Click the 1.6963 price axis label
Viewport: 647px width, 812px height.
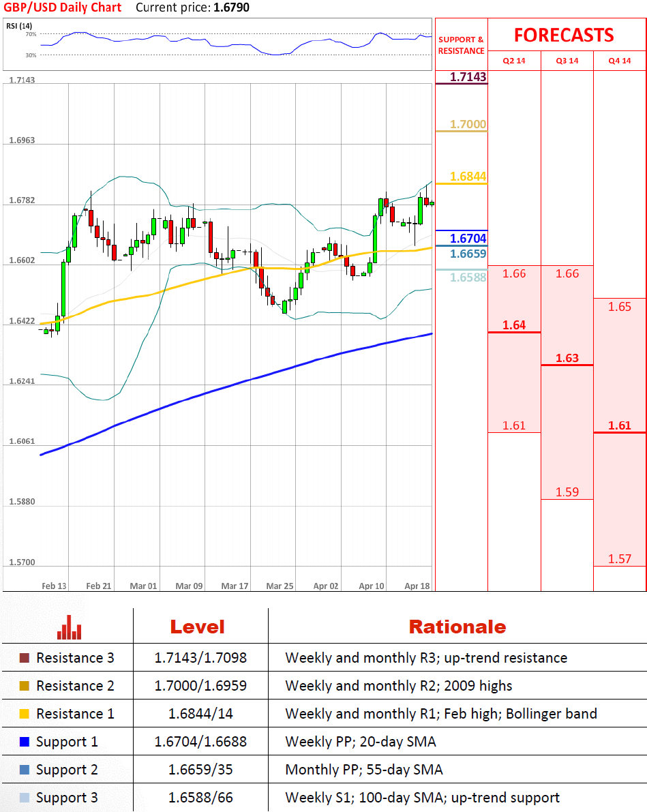pyautogui.click(x=22, y=140)
